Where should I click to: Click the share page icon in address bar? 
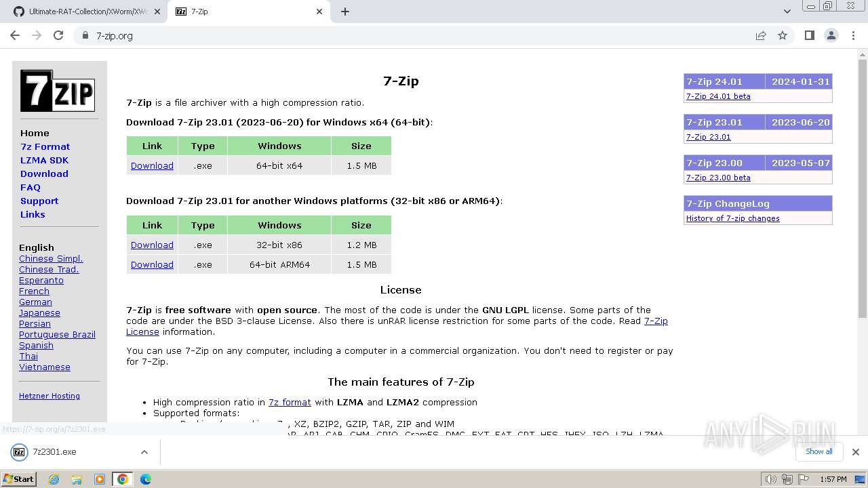pos(761,35)
